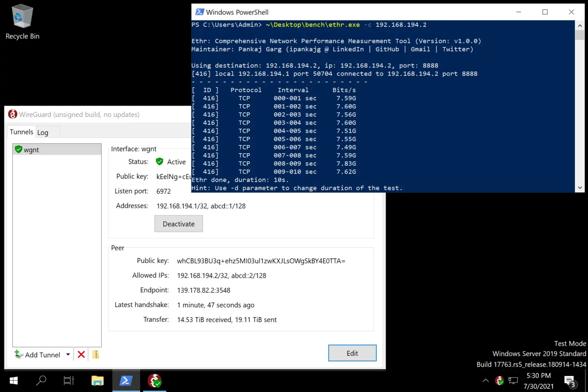The height and width of the screenshot is (392, 588).
Task: Click the peer public key value
Action: point(261,261)
